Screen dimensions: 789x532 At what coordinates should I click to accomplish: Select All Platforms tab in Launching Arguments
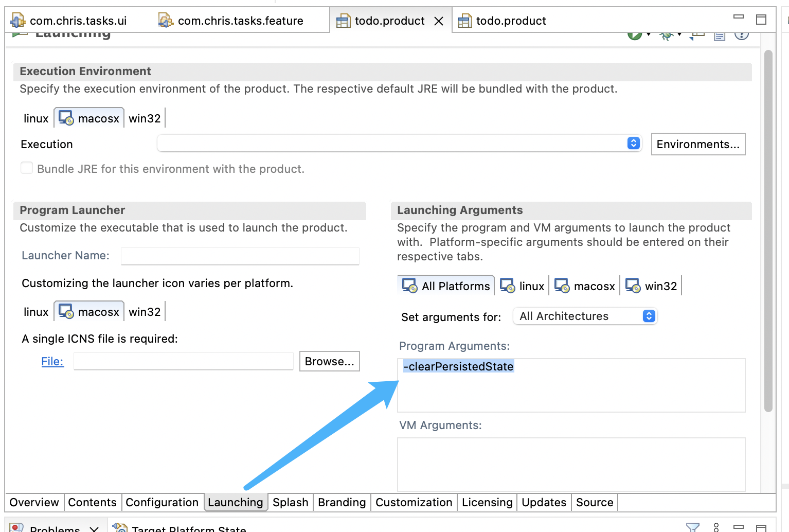click(x=446, y=286)
